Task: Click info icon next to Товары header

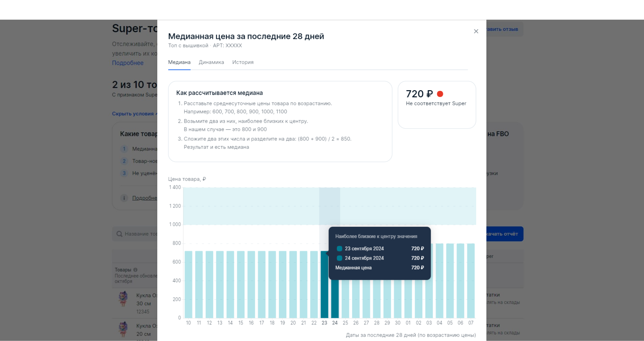Action: 136,270
